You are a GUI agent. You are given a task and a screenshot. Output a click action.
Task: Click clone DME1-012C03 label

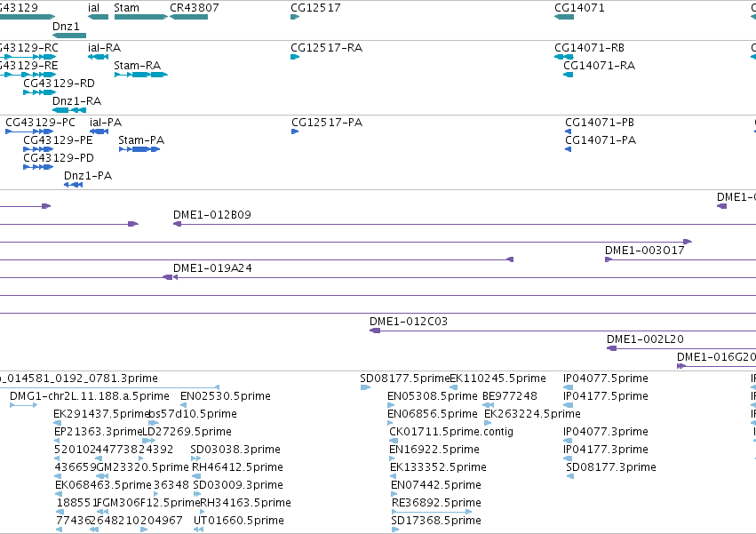[x=409, y=322]
